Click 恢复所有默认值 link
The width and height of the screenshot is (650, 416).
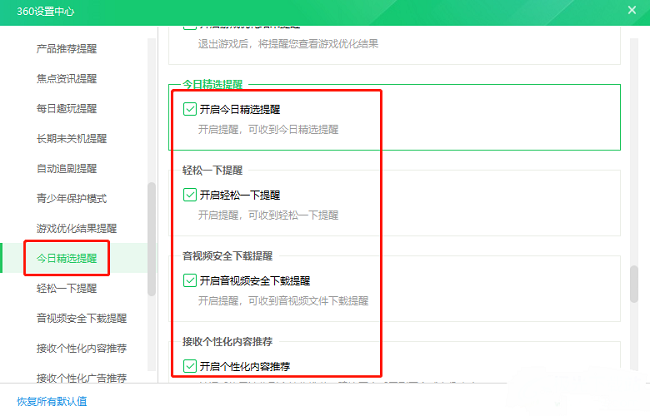point(52,401)
